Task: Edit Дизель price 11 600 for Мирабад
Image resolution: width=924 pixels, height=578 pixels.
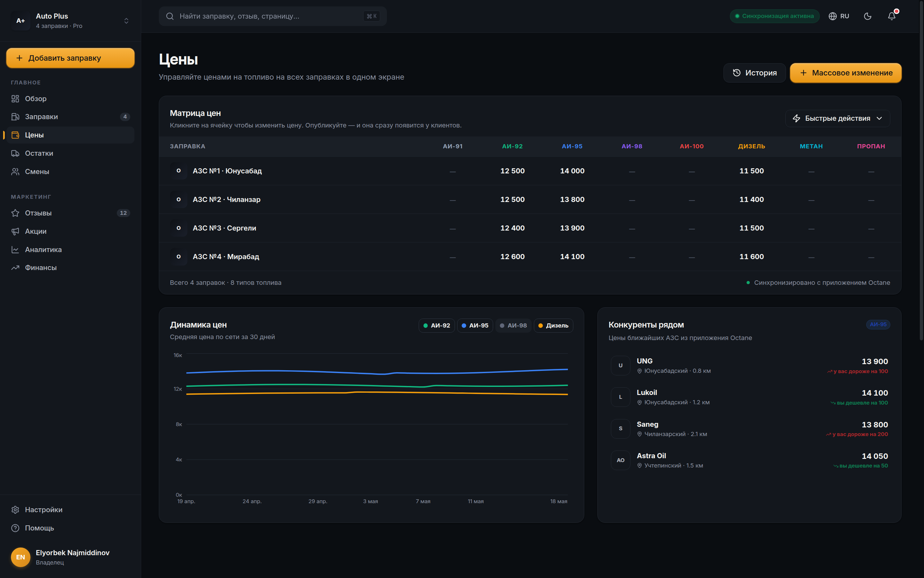Action: point(751,257)
